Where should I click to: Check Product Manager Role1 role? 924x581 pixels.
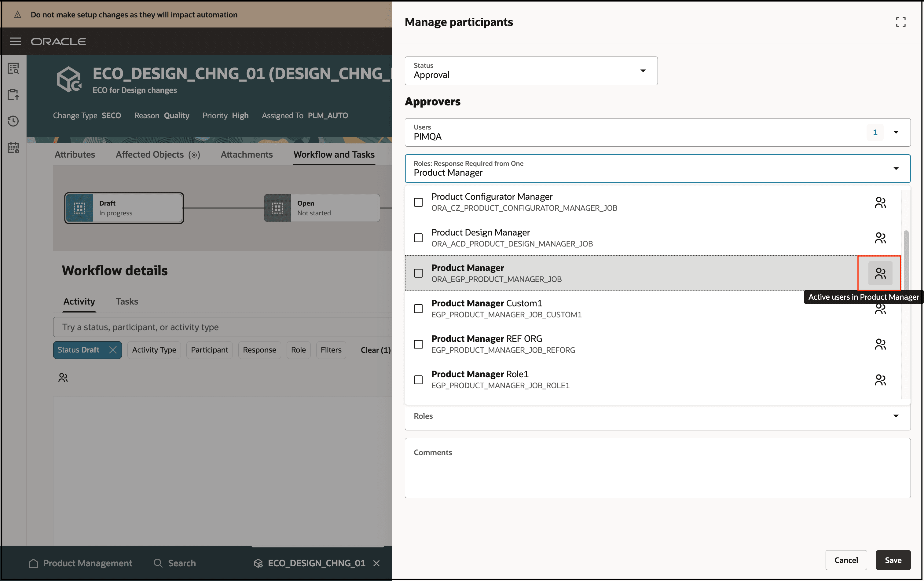click(418, 380)
